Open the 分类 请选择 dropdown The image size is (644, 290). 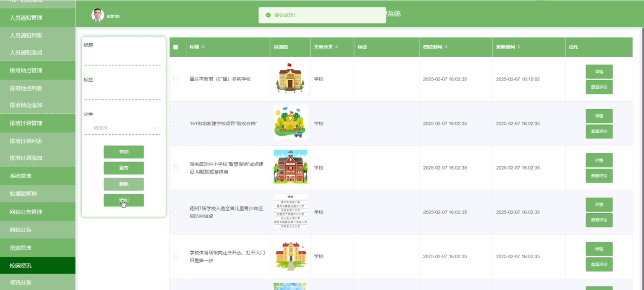(x=123, y=128)
